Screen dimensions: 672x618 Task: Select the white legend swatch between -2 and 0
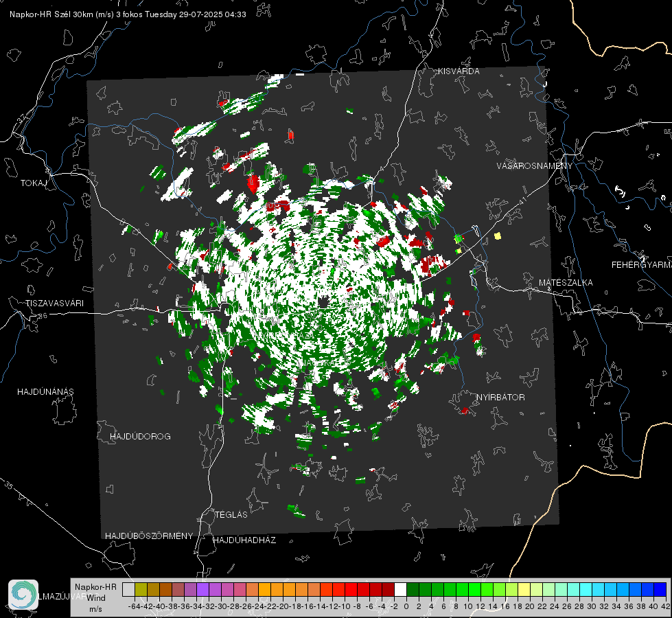(x=400, y=589)
